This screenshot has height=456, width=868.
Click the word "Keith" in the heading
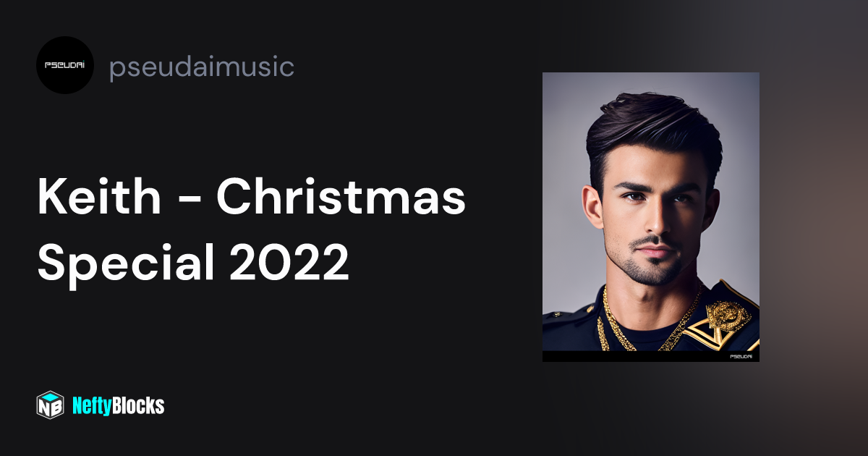click(99, 198)
